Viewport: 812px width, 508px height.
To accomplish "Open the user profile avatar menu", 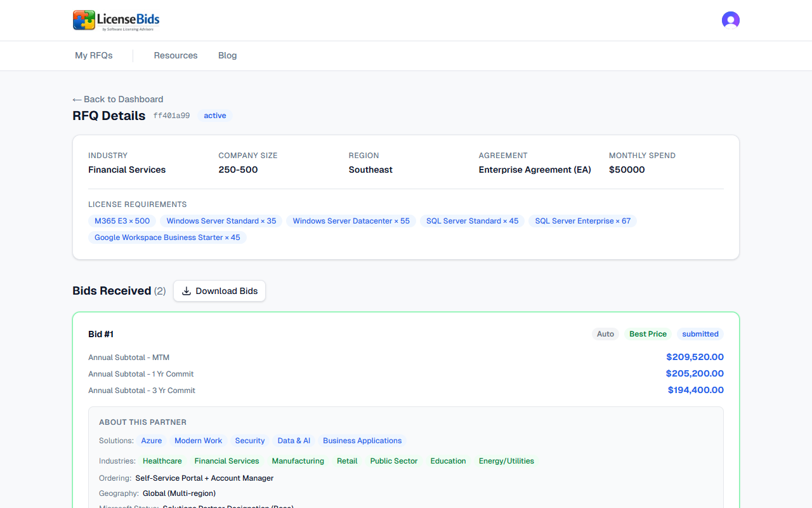I will coord(731,20).
